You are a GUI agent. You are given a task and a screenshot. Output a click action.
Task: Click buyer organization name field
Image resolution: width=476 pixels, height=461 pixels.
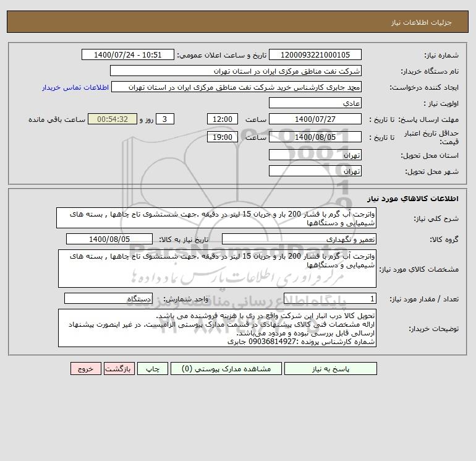pyautogui.click(x=236, y=71)
